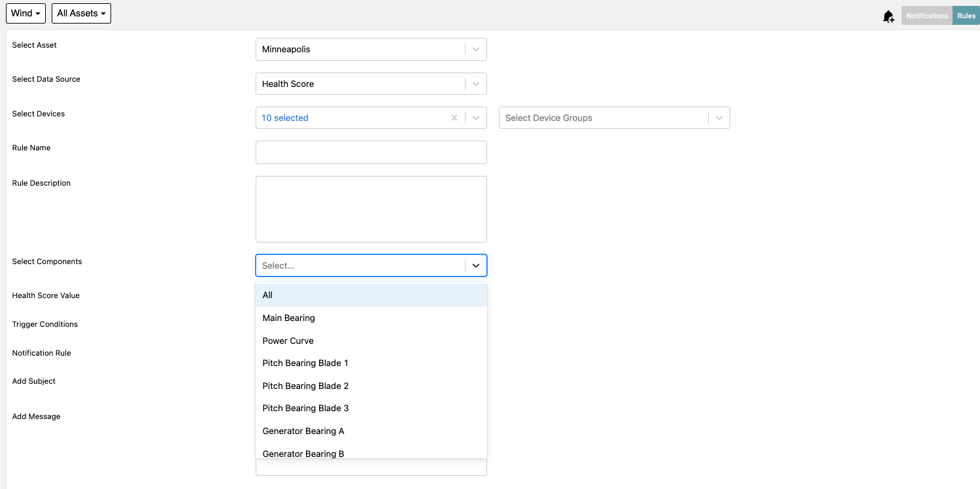
Task: Click the add notification bell icon
Action: 888,16
